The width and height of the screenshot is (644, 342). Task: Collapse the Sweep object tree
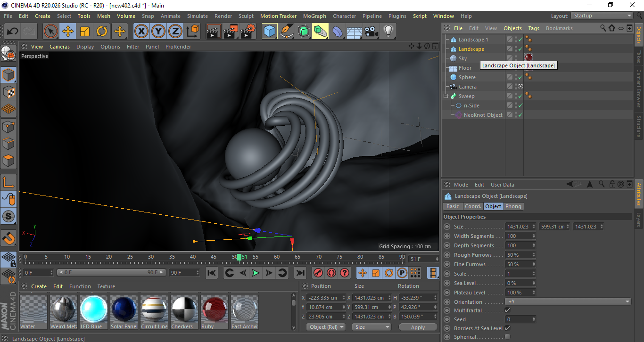tap(446, 96)
